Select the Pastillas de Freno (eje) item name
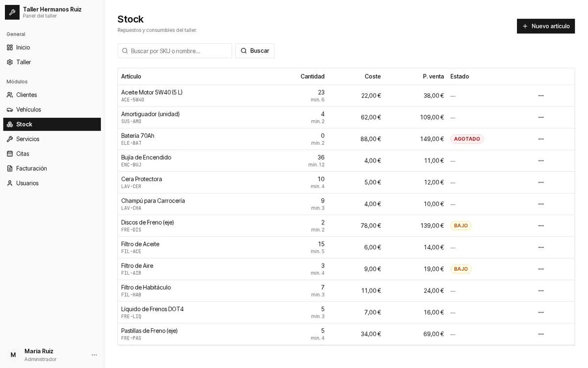The image size is (588, 368). (149, 331)
